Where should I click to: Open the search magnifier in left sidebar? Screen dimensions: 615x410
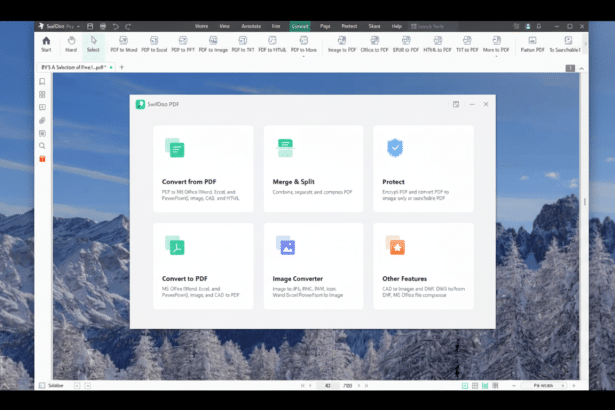(42, 145)
